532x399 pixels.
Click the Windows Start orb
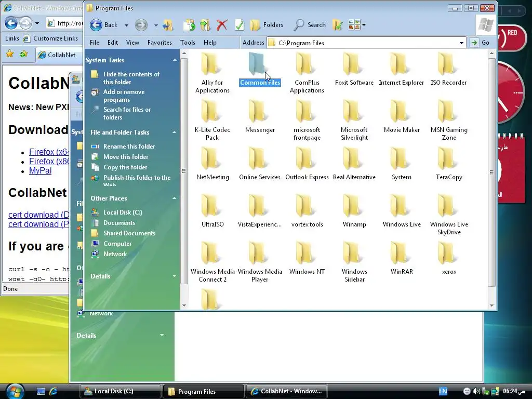tap(15, 391)
